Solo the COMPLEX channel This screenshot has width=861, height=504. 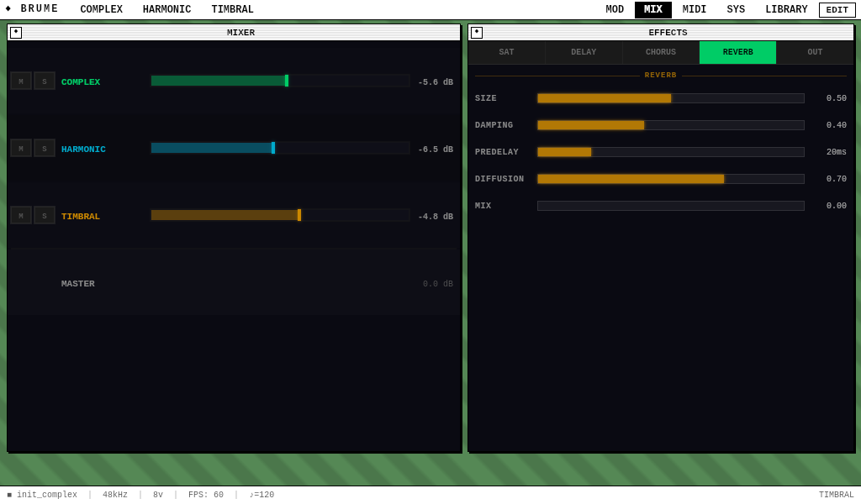point(45,81)
